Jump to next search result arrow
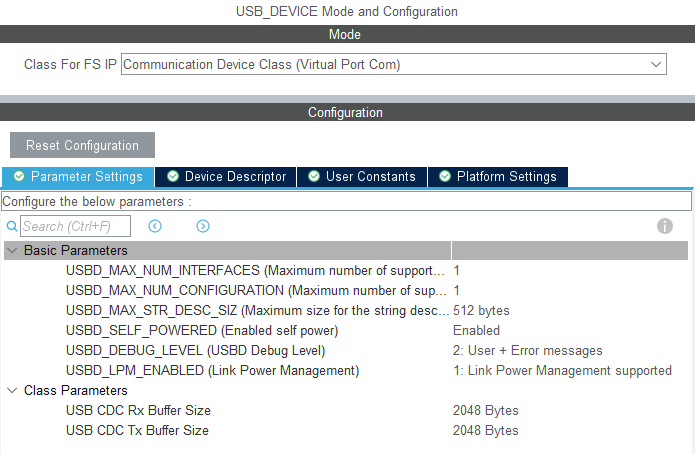 pyautogui.click(x=203, y=226)
